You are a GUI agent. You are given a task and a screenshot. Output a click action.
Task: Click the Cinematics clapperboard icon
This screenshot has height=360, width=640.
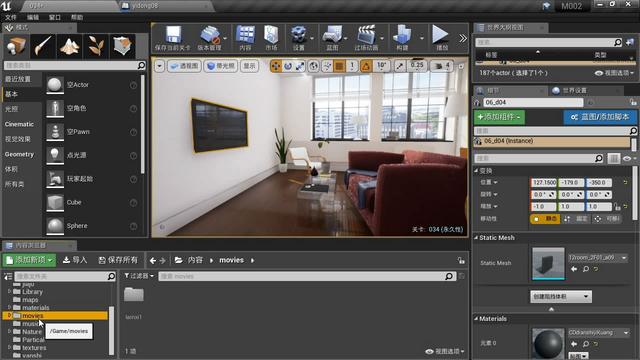click(366, 34)
